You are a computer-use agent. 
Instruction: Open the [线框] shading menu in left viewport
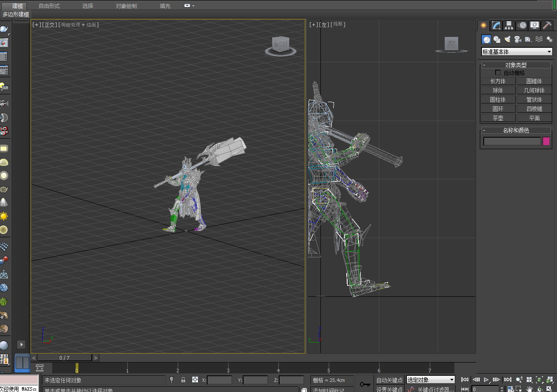(x=338, y=25)
